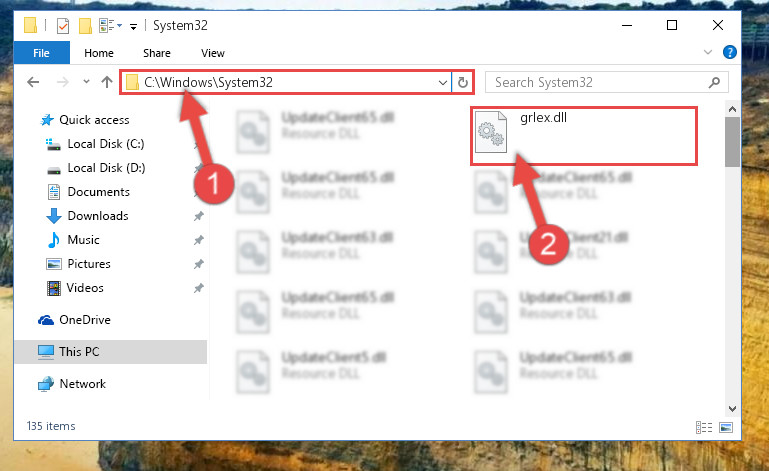Click the New folder quick access icon

(85, 26)
